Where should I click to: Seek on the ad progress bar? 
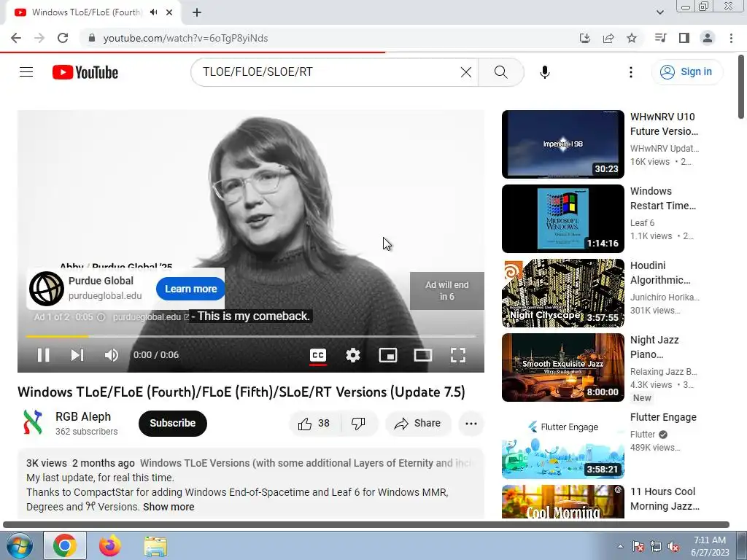[x=251, y=336]
